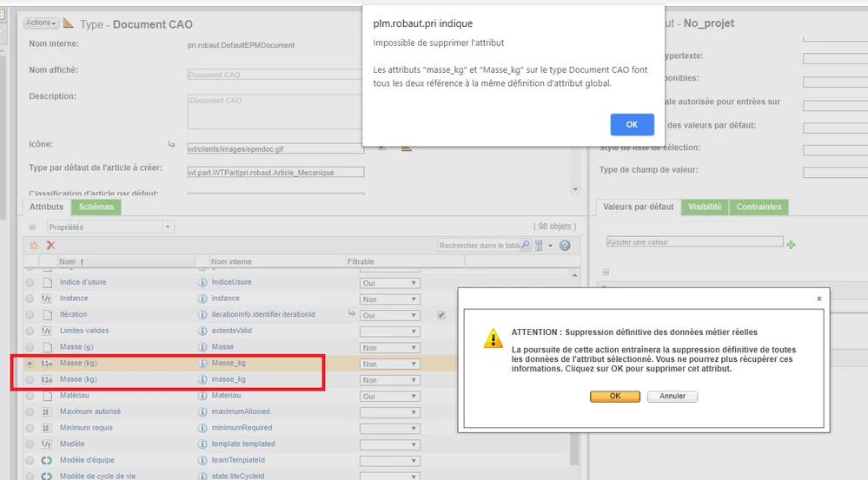
Task: Click the Rechercher dans le tableau field
Action: [479, 245]
